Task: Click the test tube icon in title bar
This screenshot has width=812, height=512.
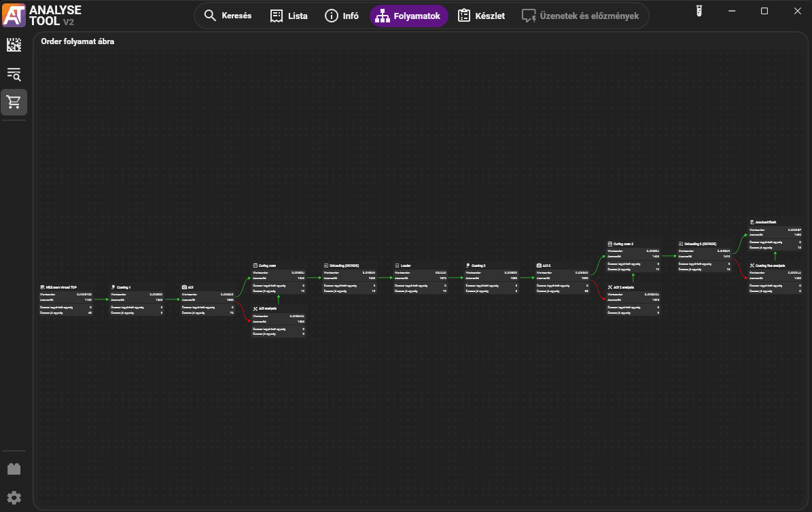Action: [x=697, y=11]
